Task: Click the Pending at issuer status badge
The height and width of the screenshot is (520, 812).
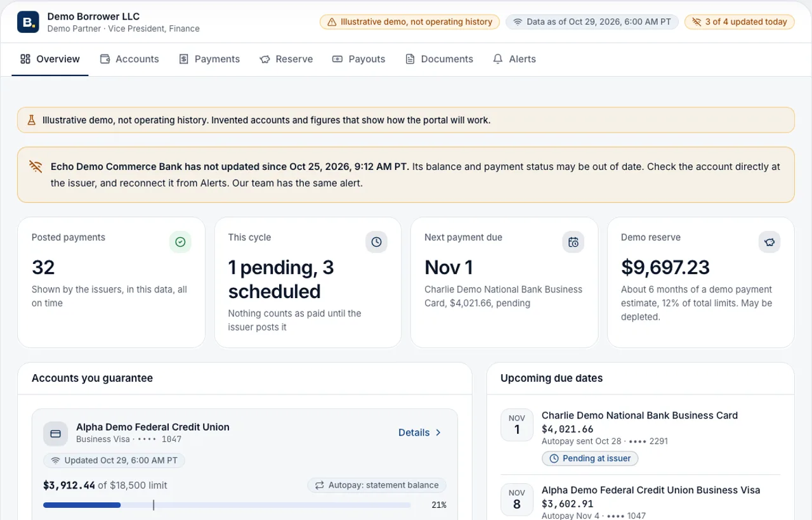Action: point(590,458)
